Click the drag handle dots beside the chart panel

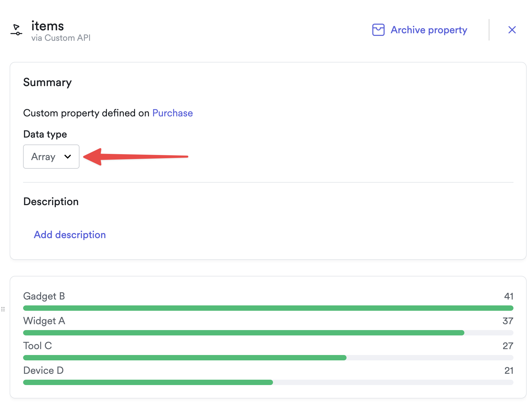pyautogui.click(x=3, y=309)
